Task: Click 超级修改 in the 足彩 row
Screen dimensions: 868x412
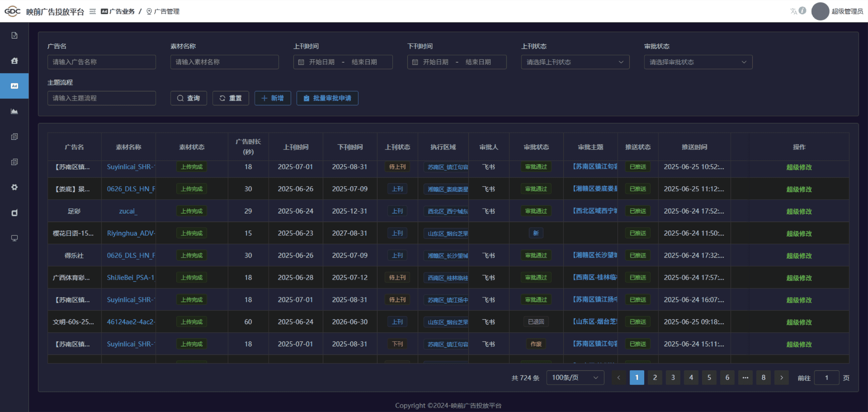Action: click(x=799, y=211)
